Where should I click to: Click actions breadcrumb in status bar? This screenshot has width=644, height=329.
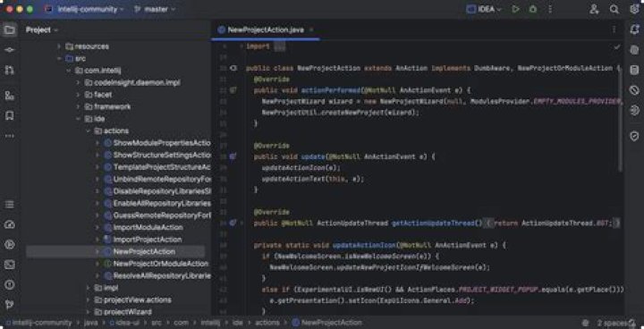pos(267,323)
